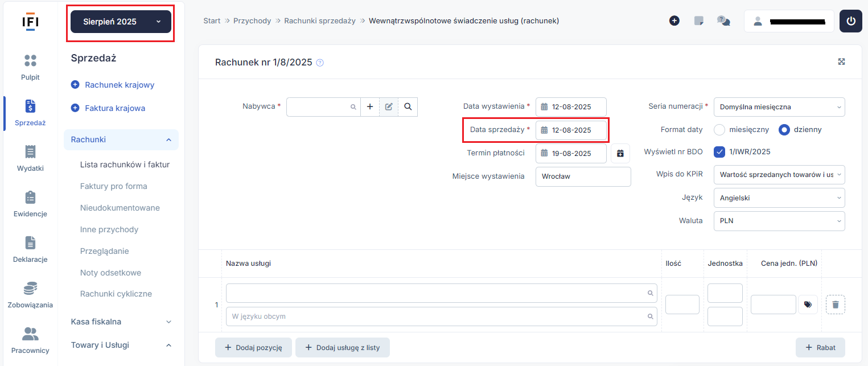
Task: Open Deklaracje section in sidebar
Action: pos(30,249)
